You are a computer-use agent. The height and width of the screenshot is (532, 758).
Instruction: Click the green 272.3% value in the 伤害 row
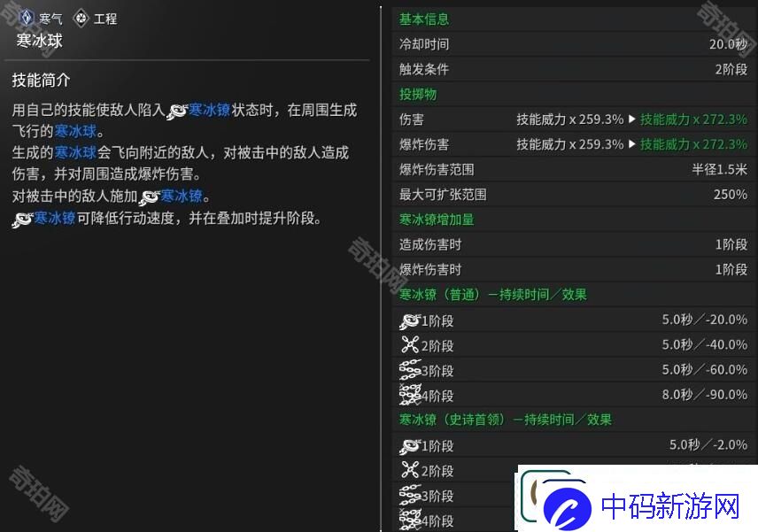pos(724,120)
